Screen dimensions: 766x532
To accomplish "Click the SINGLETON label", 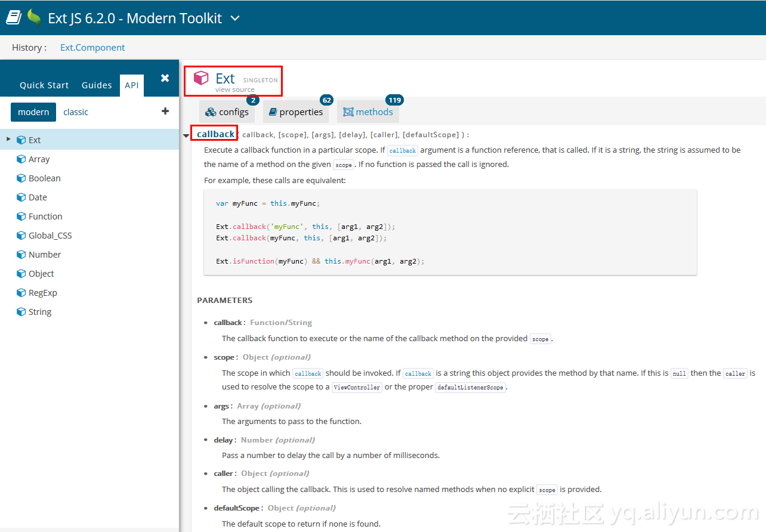I will [x=260, y=81].
